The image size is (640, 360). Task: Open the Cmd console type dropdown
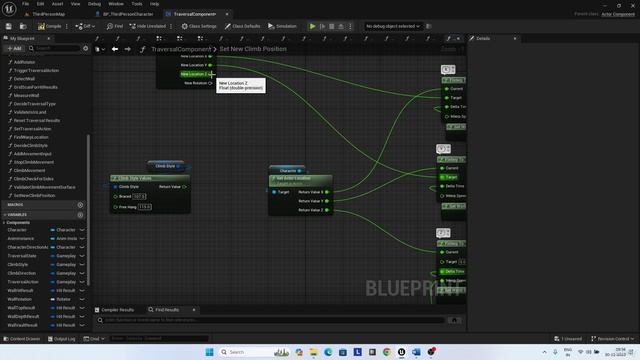94,339
